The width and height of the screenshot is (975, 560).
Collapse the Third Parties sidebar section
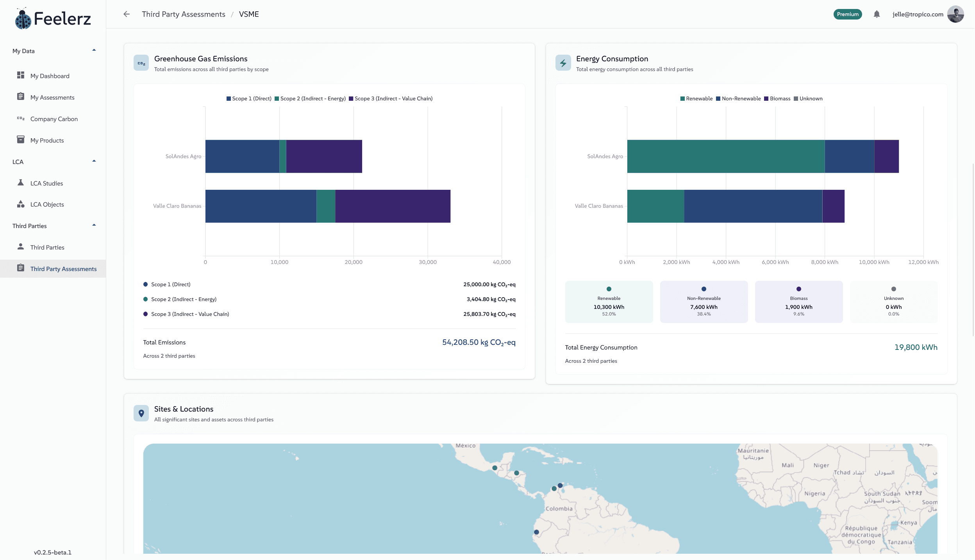point(94,225)
